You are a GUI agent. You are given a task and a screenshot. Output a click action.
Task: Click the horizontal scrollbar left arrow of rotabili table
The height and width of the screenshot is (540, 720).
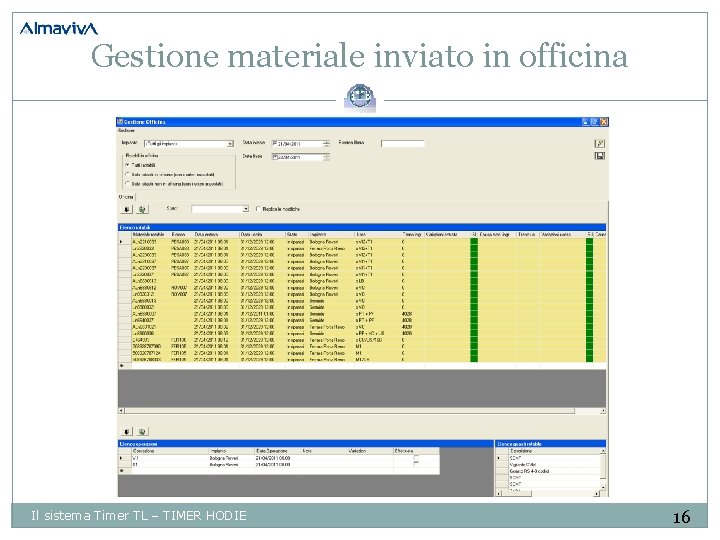click(x=121, y=411)
